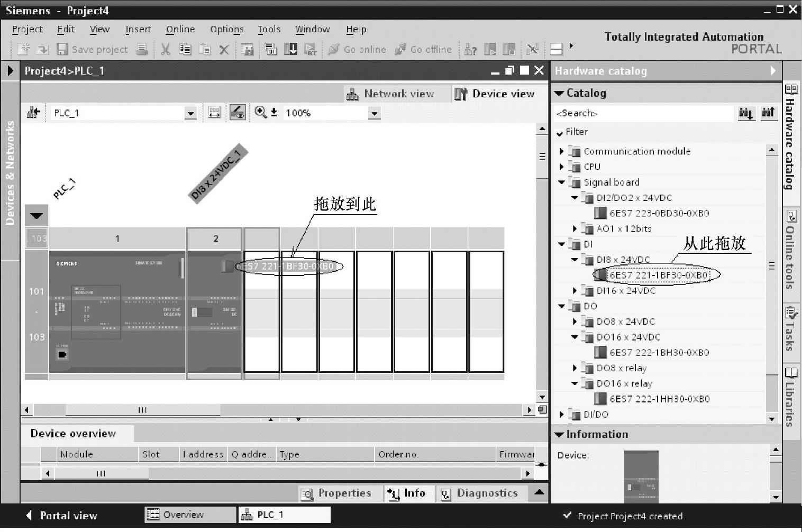Click the Delete X icon in toolbar
802x532 pixels.
point(224,50)
